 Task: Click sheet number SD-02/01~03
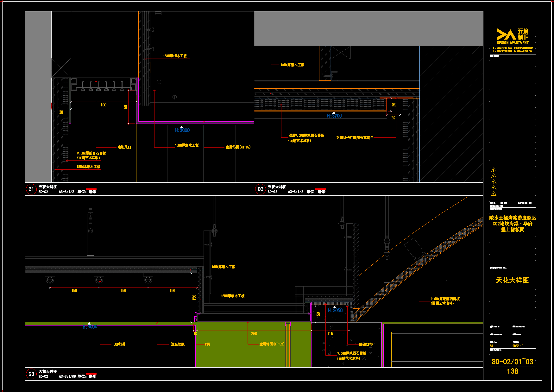(512, 362)
